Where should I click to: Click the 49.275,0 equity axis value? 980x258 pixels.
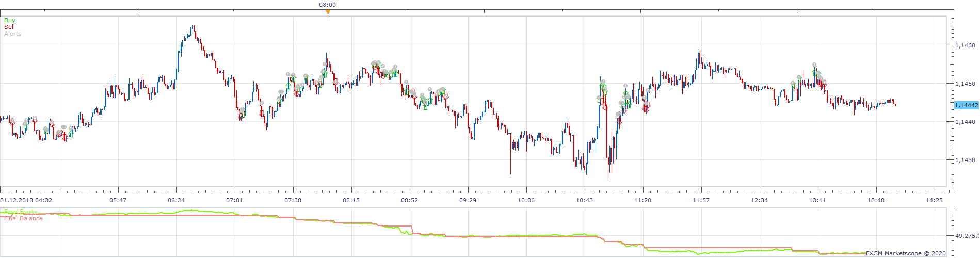(x=967, y=236)
